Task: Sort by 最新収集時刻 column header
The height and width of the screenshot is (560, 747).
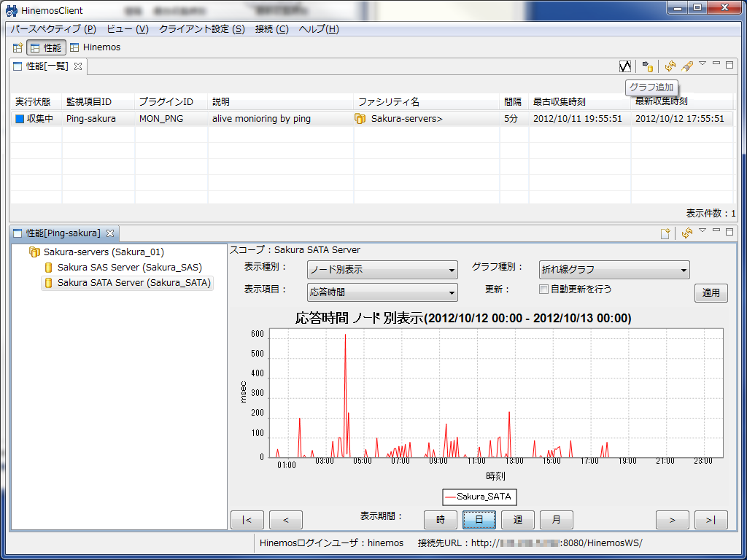Action: tap(682, 102)
